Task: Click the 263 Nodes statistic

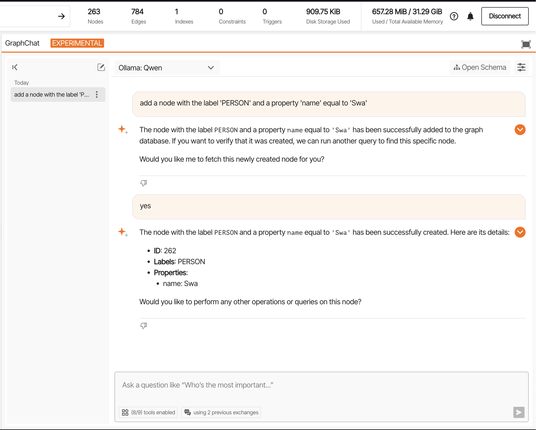Action: (95, 16)
